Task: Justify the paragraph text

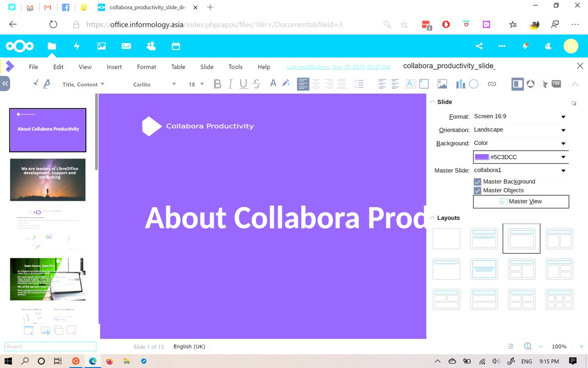Action: [342, 84]
